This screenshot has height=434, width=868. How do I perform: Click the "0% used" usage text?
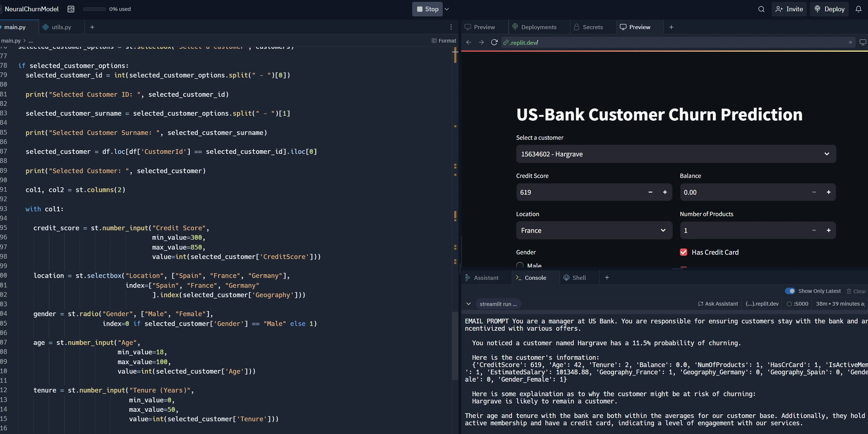120,9
